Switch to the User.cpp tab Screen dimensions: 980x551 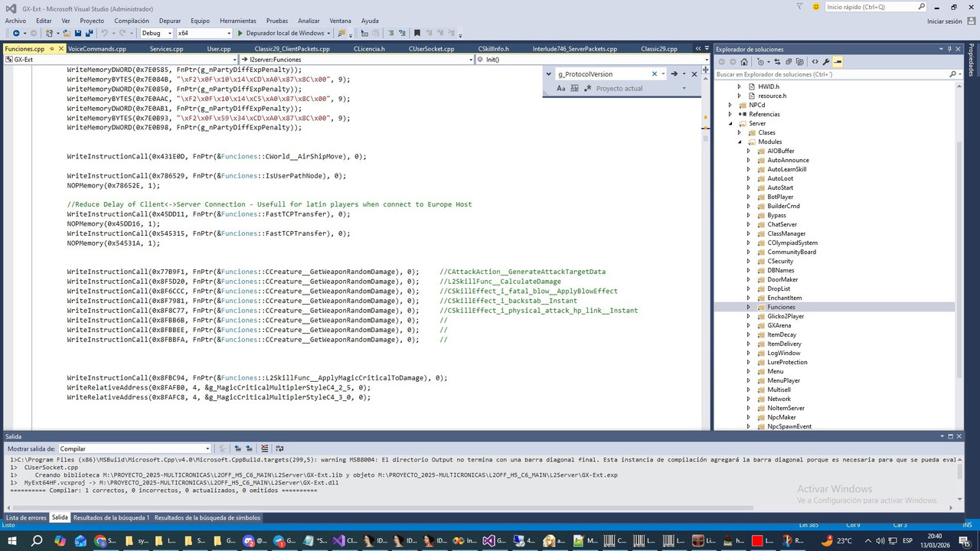(x=218, y=48)
